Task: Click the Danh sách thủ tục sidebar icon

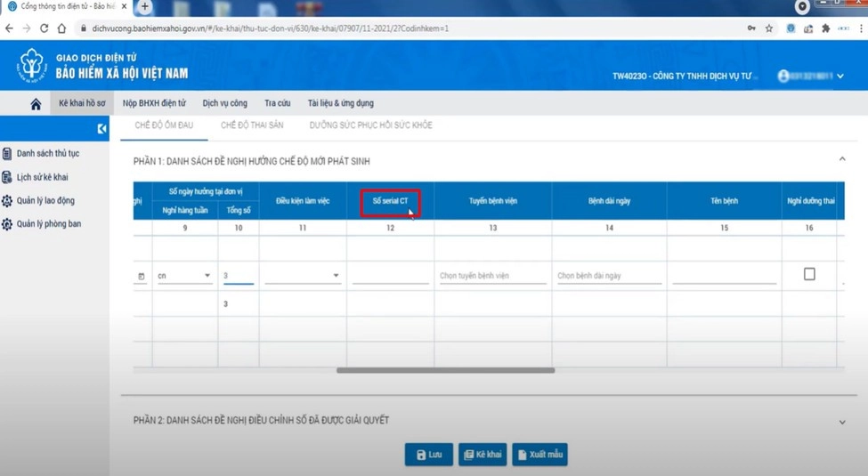Action: 7,154
